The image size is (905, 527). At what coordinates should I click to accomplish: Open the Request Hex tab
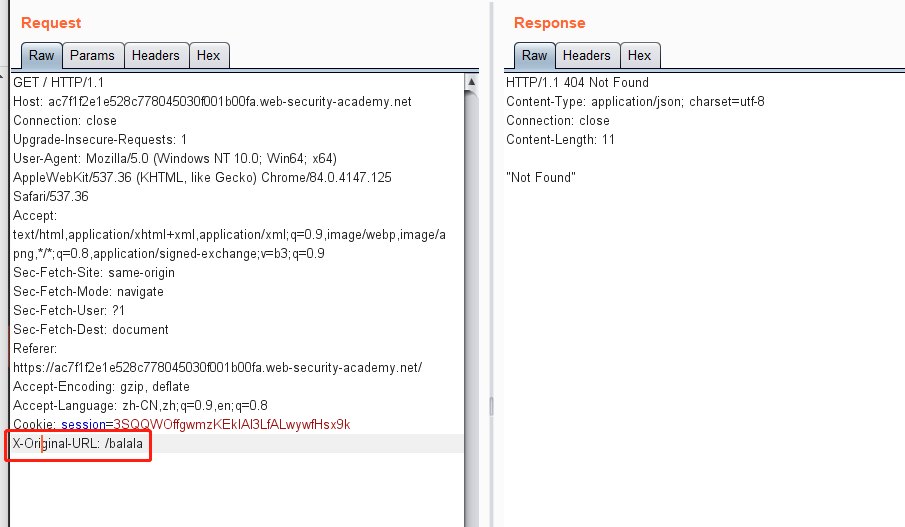(x=208, y=55)
